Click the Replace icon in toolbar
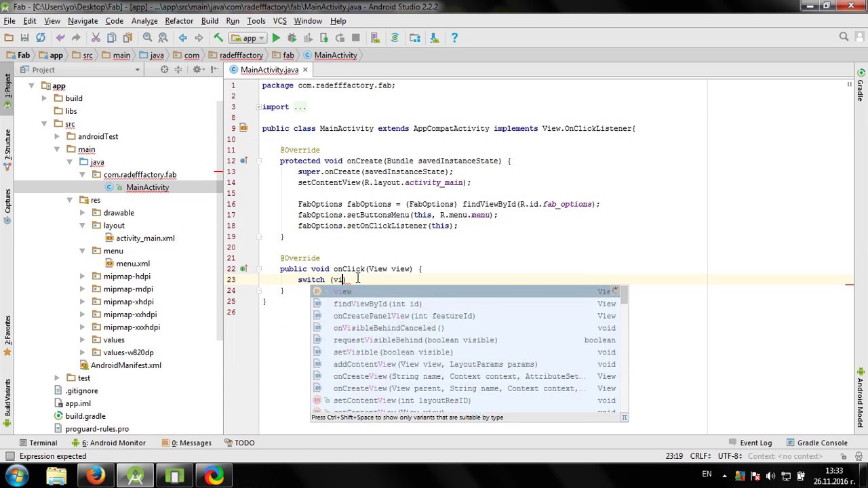Image resolution: width=868 pixels, height=488 pixels. (163, 38)
